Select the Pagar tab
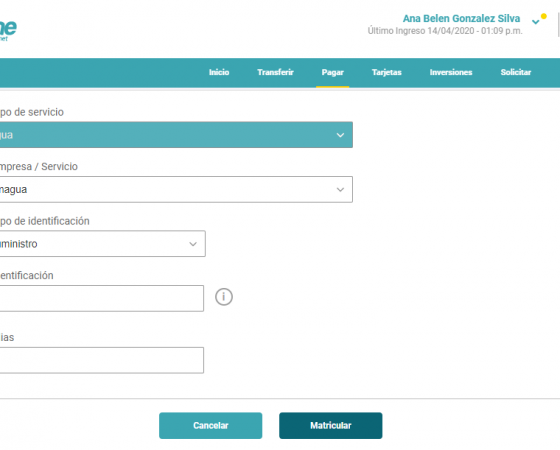The width and height of the screenshot is (560, 450). [332, 72]
